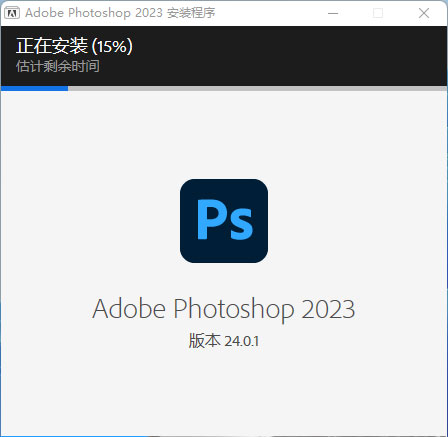Minimize the Photoshop 2023 installer window

pyautogui.click(x=333, y=13)
